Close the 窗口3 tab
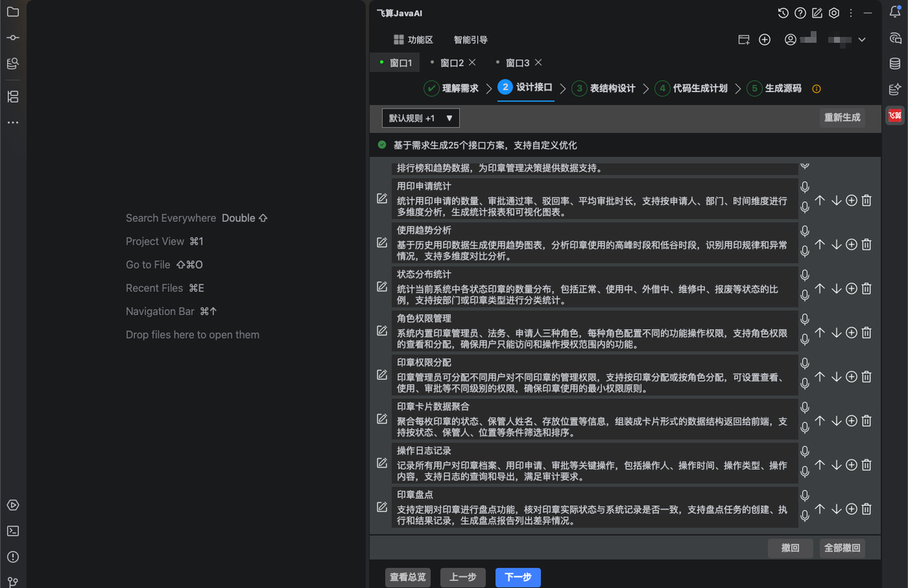 (538, 62)
